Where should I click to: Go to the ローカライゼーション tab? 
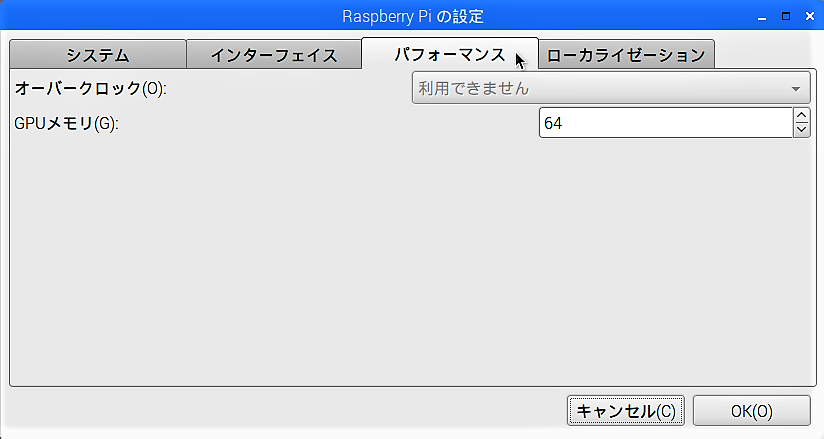626,54
